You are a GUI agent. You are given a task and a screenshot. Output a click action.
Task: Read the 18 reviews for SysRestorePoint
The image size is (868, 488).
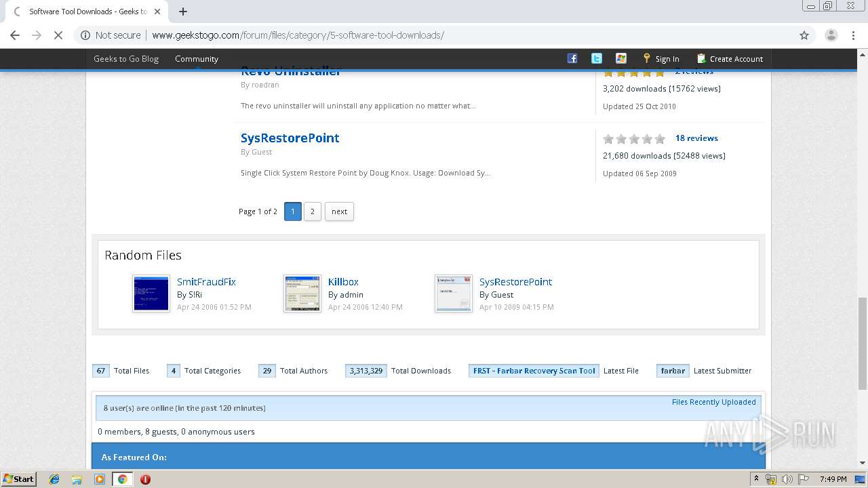[x=696, y=138]
